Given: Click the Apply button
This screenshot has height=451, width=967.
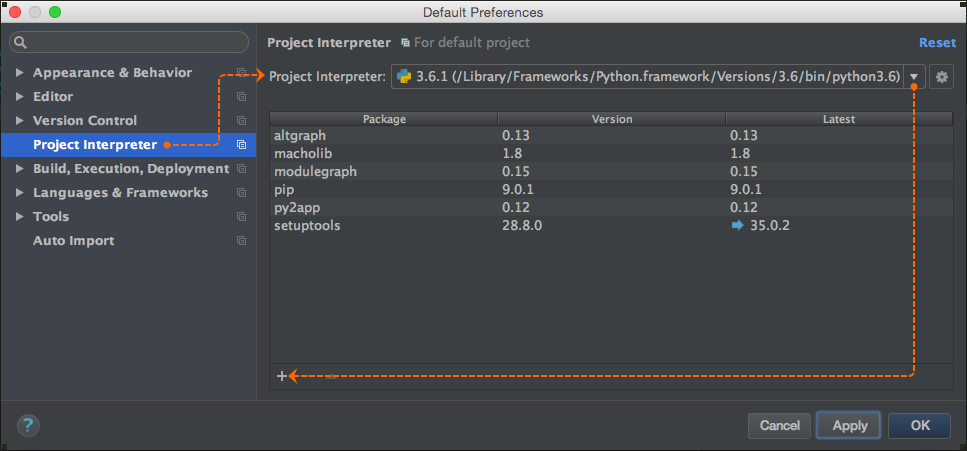Looking at the screenshot, I should point(850,426).
